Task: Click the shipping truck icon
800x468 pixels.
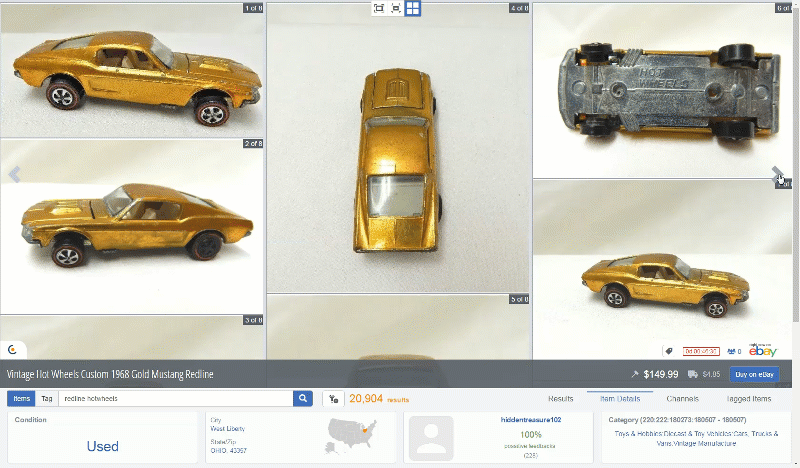Action: coord(692,374)
